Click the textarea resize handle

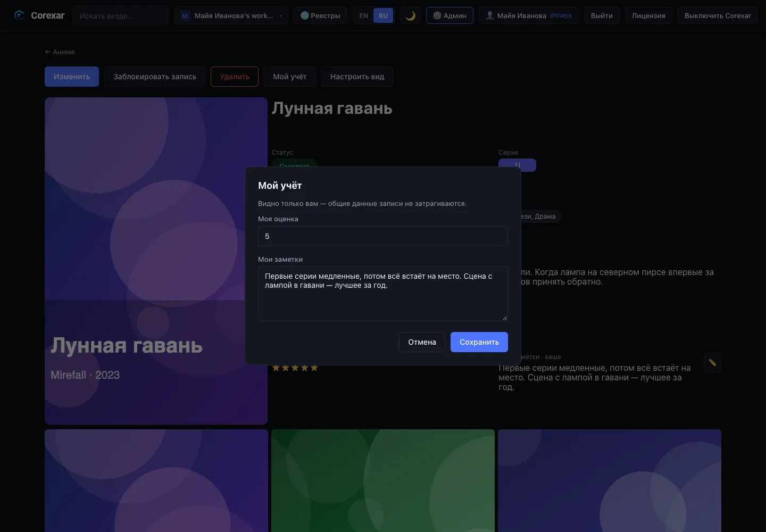point(504,318)
